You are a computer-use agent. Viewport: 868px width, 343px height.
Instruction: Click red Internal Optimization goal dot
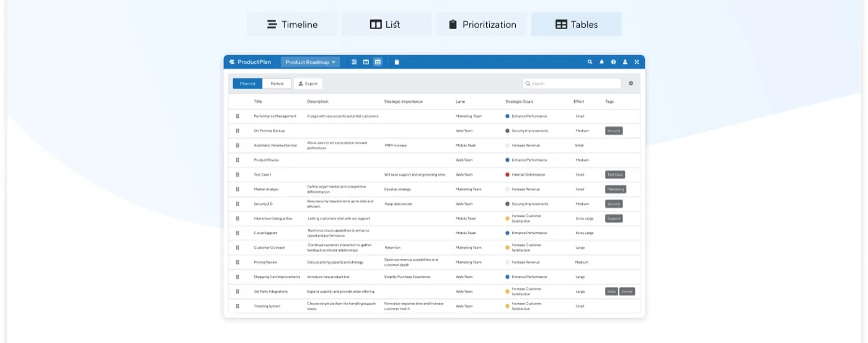507,175
